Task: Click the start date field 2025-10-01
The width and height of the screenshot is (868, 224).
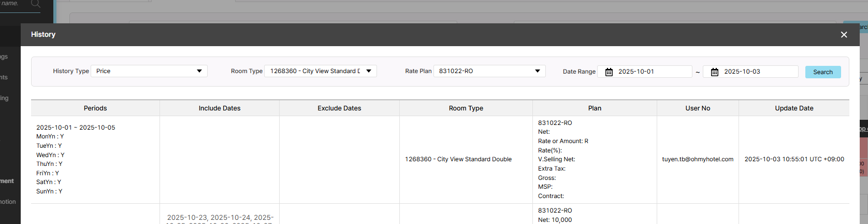Action: click(x=653, y=72)
